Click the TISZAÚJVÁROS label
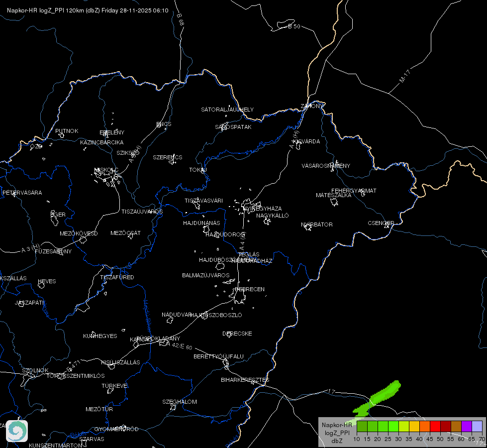 coord(142,212)
